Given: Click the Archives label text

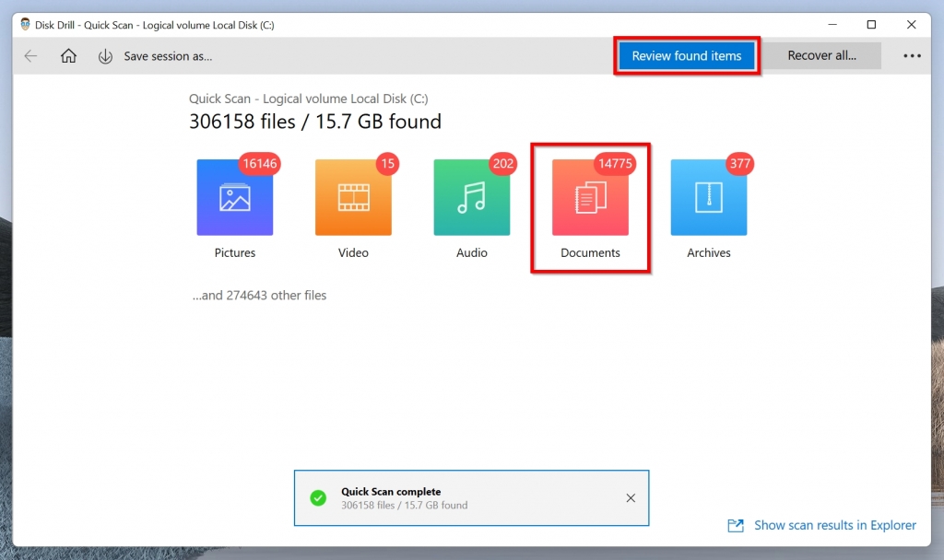Looking at the screenshot, I should pyautogui.click(x=709, y=252).
